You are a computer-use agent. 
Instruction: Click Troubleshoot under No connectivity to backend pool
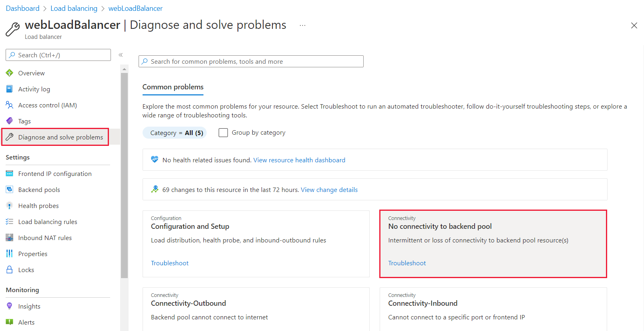[x=407, y=263]
